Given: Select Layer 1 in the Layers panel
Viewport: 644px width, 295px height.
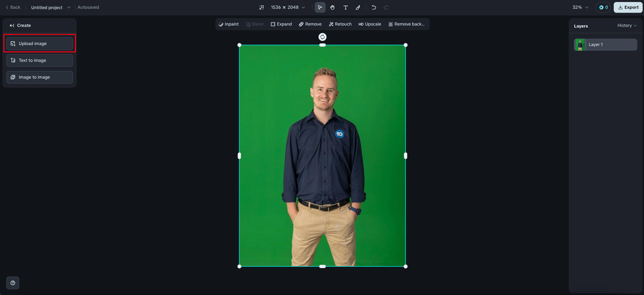Looking at the screenshot, I should 606,44.
